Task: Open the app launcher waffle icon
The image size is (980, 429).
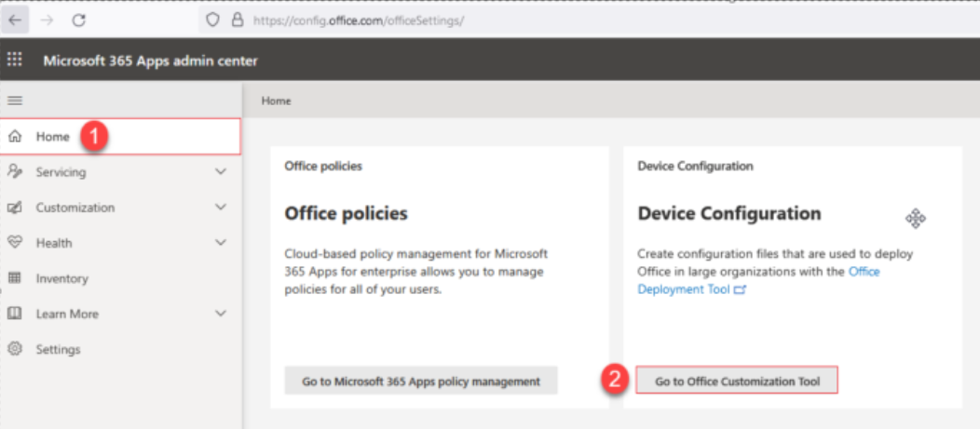Action: coord(15,60)
